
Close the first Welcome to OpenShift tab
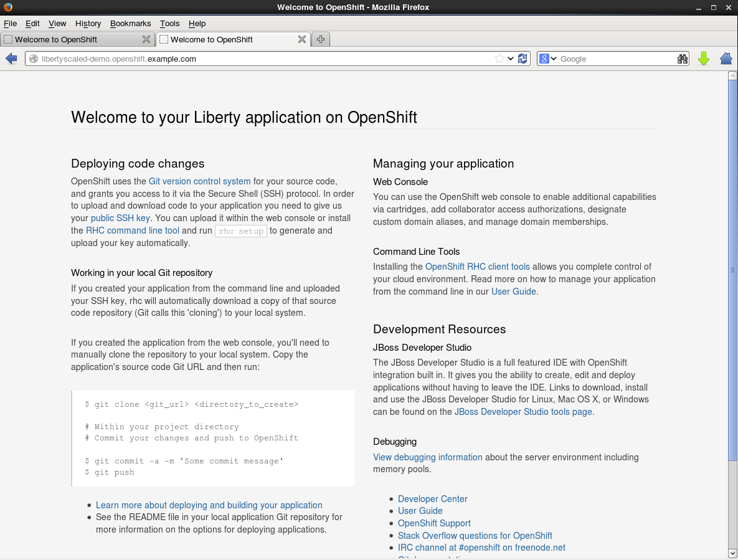pos(146,39)
